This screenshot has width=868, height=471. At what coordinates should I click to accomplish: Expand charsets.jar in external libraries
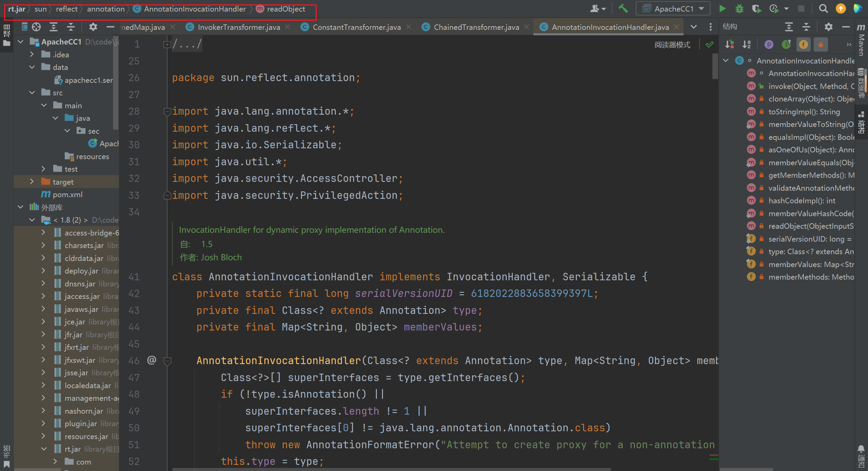pos(43,245)
